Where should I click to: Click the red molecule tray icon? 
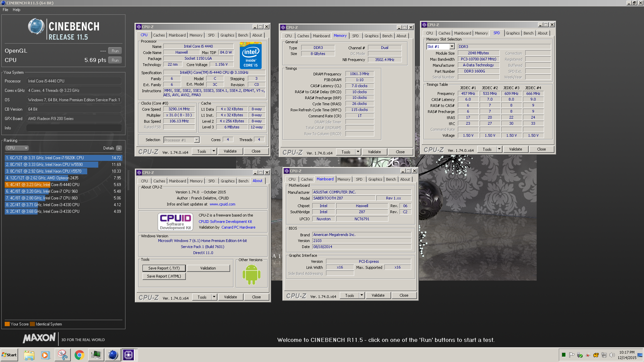[588, 355]
